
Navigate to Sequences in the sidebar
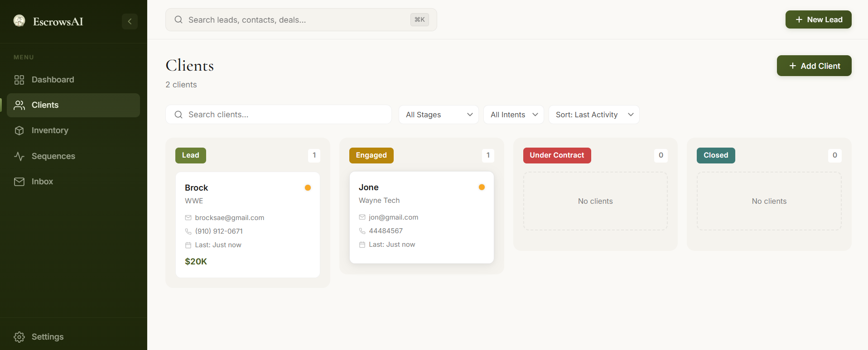[x=73, y=156]
